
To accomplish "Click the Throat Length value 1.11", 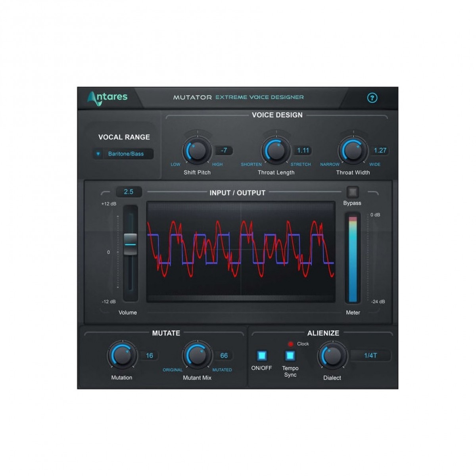I will (x=303, y=150).
